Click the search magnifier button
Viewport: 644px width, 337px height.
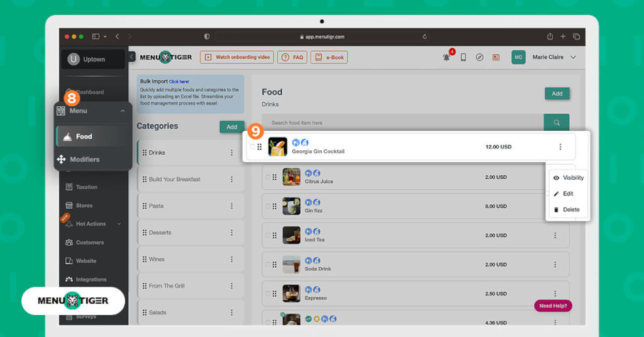coord(557,123)
